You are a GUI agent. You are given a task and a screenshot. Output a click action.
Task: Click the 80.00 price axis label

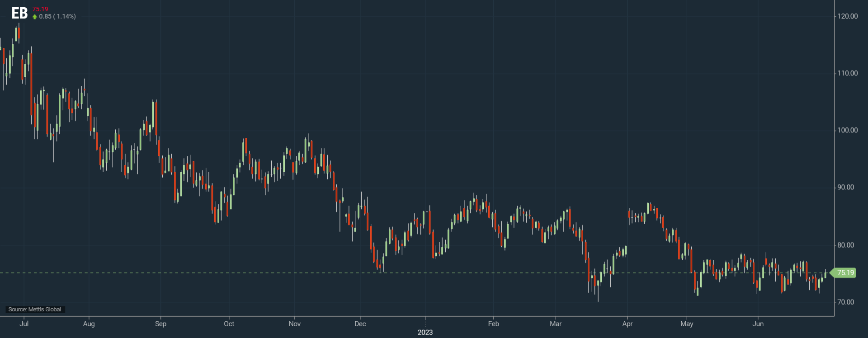coord(845,245)
